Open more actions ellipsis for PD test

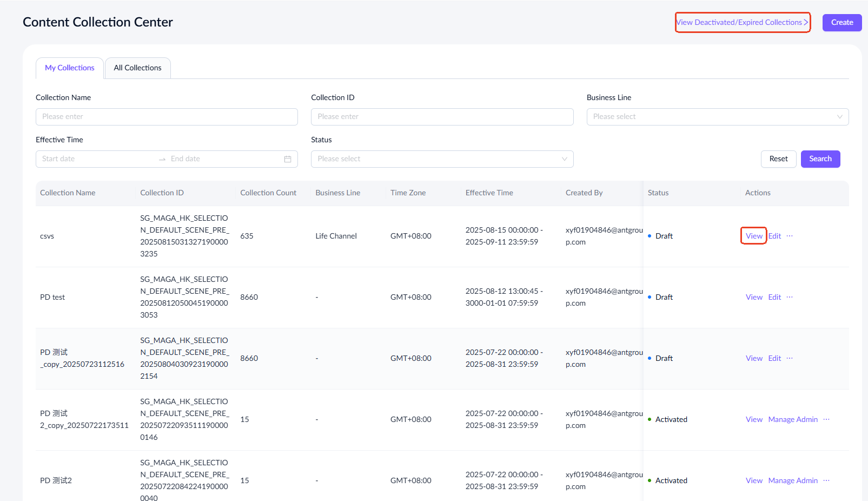coord(790,297)
